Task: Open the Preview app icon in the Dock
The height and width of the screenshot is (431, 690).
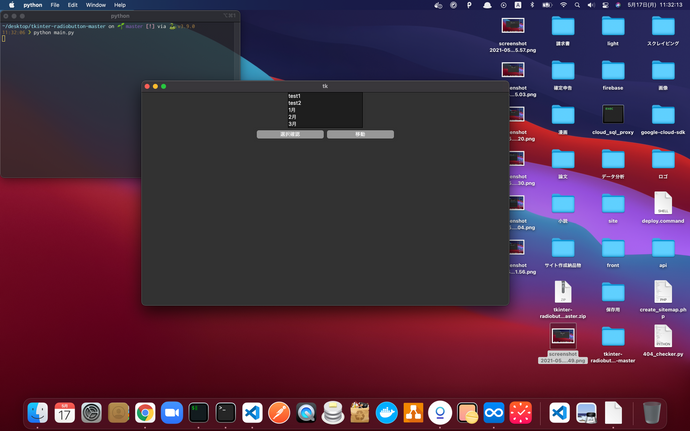Action: click(x=587, y=413)
